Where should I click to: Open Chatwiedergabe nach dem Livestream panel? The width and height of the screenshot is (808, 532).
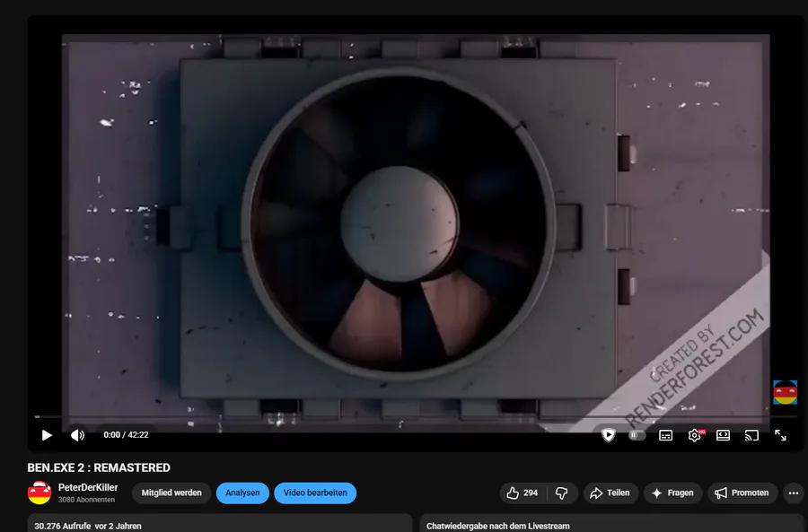[x=612, y=523]
